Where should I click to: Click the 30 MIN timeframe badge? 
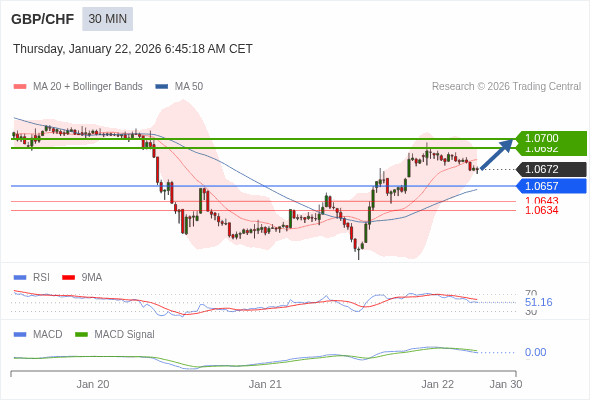(x=108, y=19)
